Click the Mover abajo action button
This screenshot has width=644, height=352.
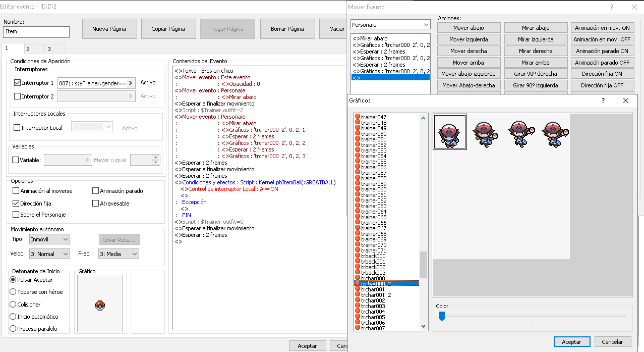[469, 28]
